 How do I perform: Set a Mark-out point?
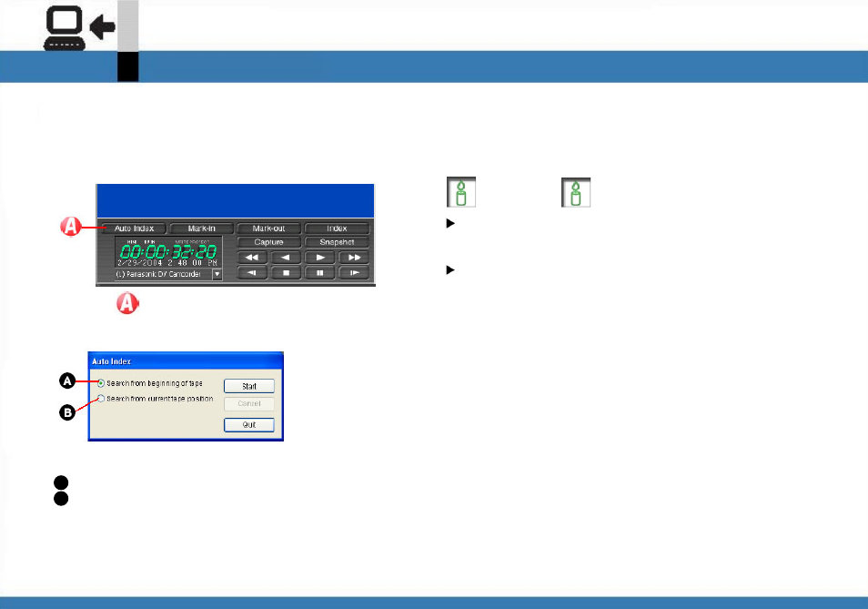268,228
